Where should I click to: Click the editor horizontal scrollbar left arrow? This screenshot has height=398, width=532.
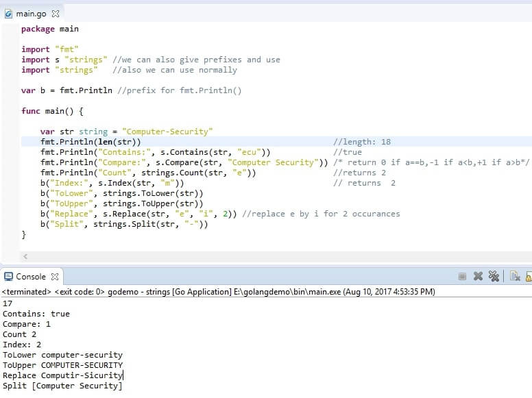25,257
